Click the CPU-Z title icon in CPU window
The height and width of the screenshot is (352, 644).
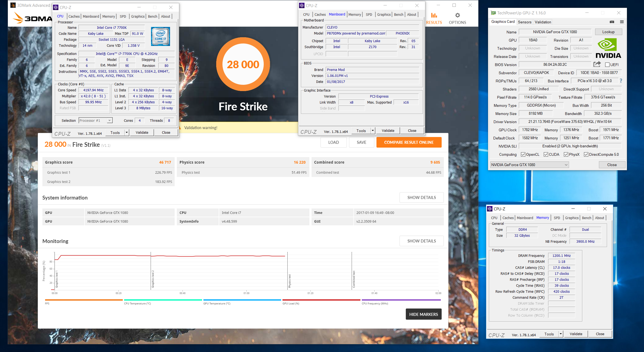point(56,7)
